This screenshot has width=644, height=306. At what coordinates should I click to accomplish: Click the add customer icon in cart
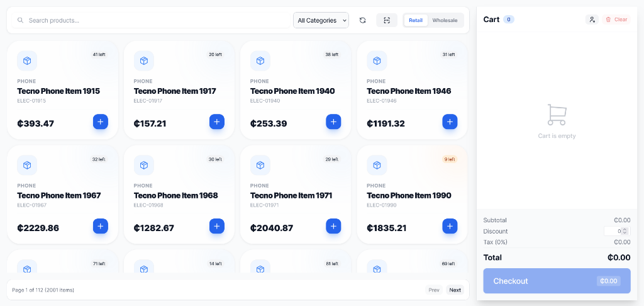[592, 20]
